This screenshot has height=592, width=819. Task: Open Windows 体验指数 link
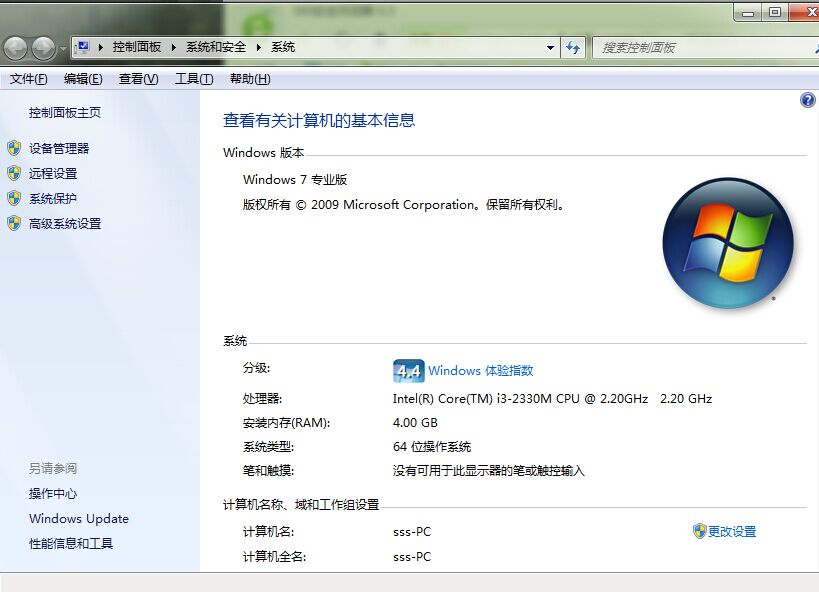[481, 370]
